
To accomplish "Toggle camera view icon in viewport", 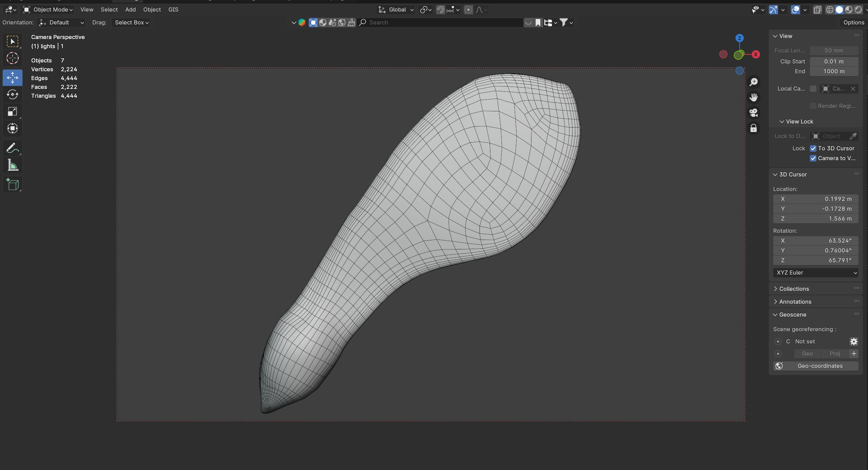I will point(754,113).
